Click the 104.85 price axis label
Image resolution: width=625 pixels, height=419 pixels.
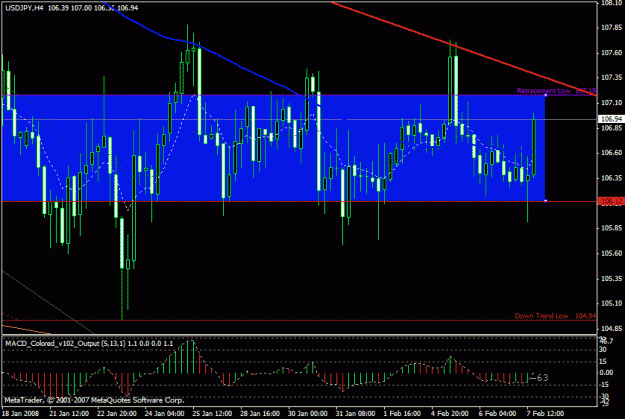(x=611, y=329)
